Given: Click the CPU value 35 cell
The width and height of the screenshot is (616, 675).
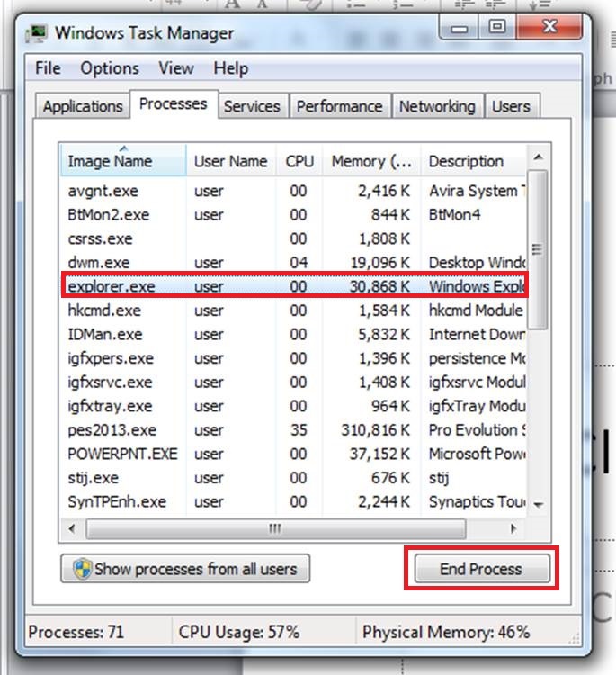Looking at the screenshot, I should pyautogui.click(x=299, y=429).
